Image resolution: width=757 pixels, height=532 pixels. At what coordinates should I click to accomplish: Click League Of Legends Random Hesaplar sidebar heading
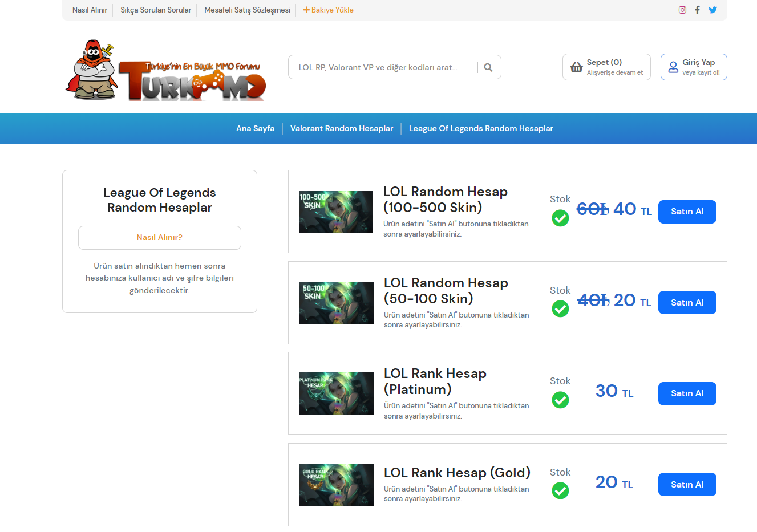point(160,200)
